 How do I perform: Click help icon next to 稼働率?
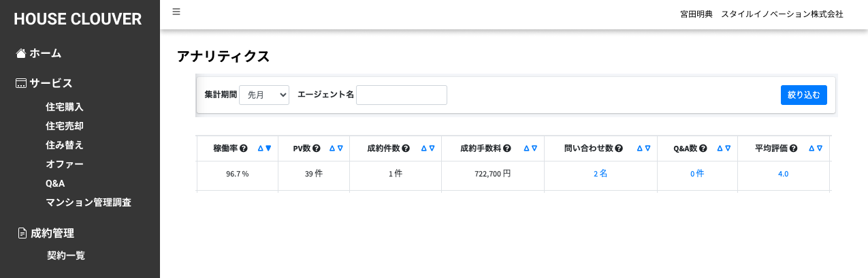[x=243, y=149]
